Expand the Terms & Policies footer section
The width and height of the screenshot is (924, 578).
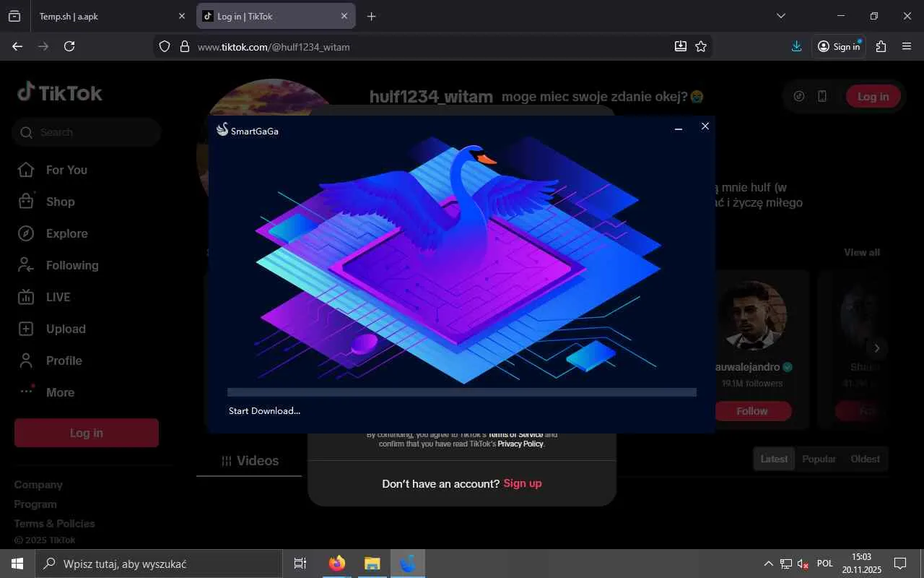click(x=55, y=524)
